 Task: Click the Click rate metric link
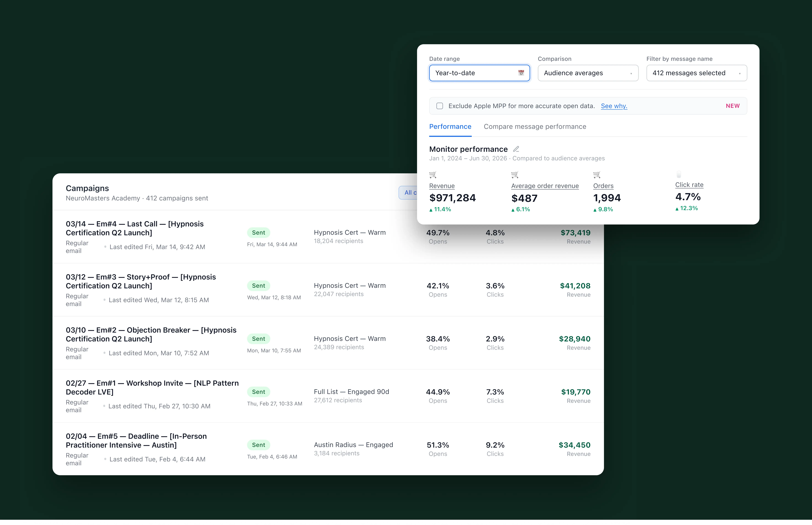click(689, 185)
